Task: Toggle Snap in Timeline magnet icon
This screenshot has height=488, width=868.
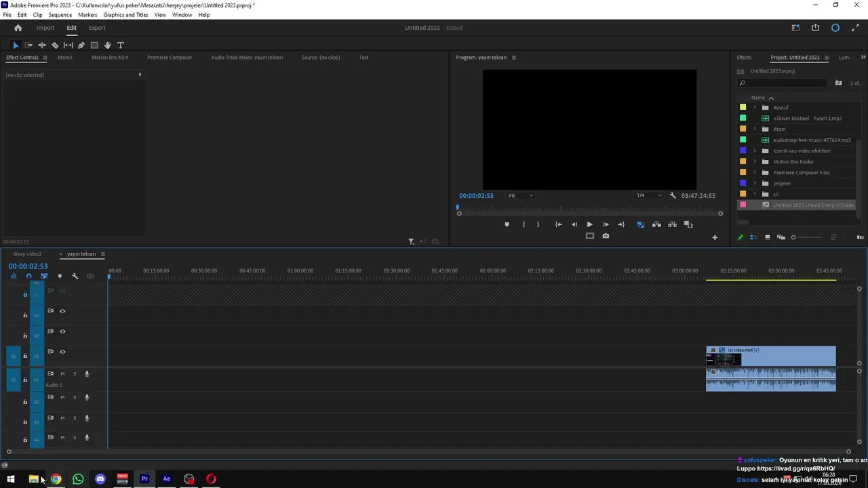Action: point(28,276)
